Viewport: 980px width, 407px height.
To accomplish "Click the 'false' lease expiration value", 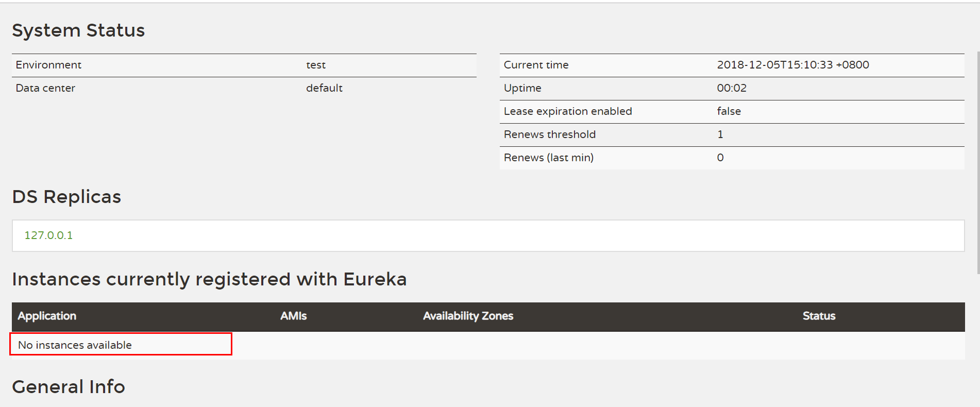I will point(729,111).
